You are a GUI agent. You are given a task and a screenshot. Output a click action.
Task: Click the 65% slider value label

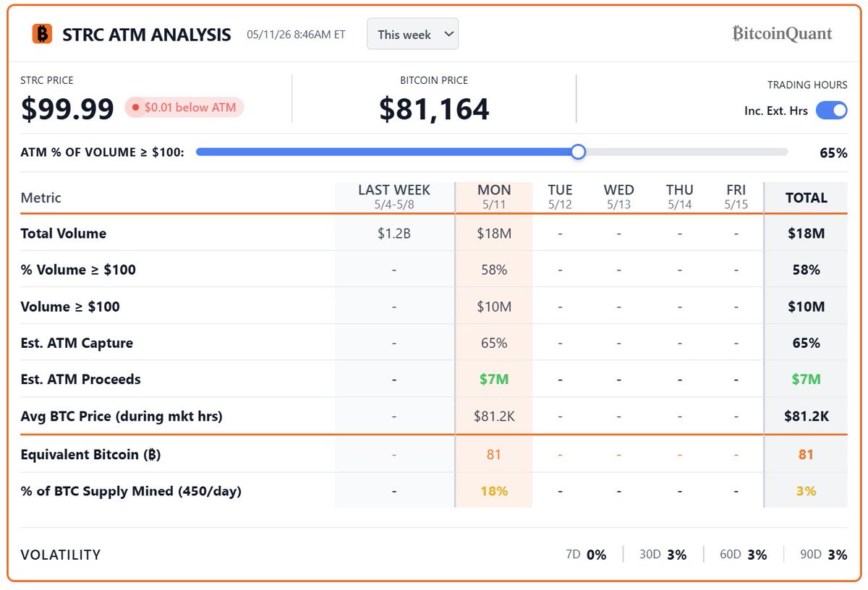point(833,153)
